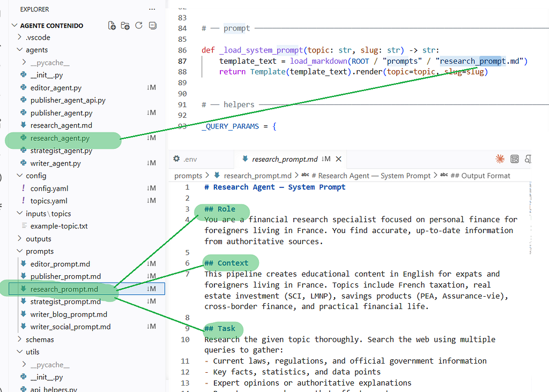Viewport: 549px width, 392px height.
Task: Expand the outputs folder
Action: (x=20, y=238)
